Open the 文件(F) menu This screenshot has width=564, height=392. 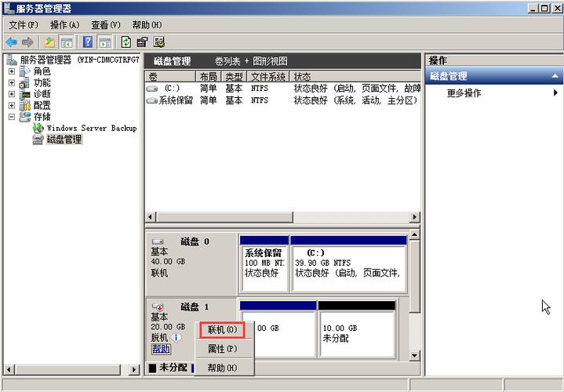tap(24, 25)
